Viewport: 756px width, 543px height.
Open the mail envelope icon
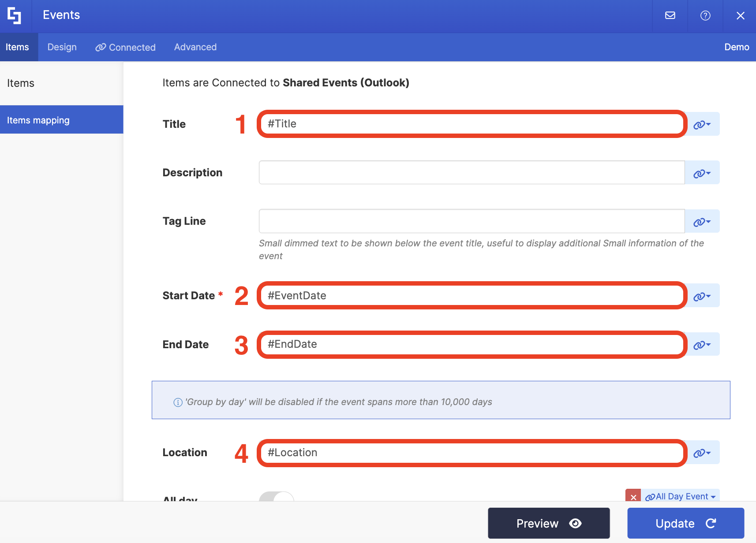(670, 15)
